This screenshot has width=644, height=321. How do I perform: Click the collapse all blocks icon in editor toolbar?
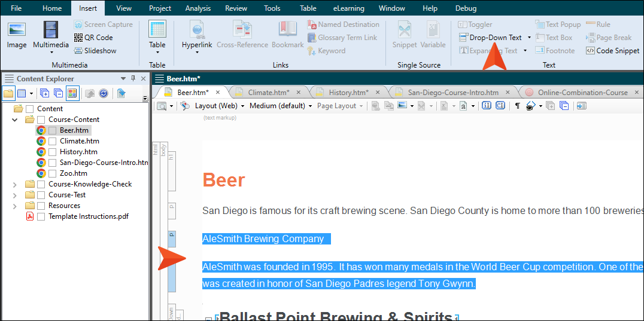[x=564, y=106]
